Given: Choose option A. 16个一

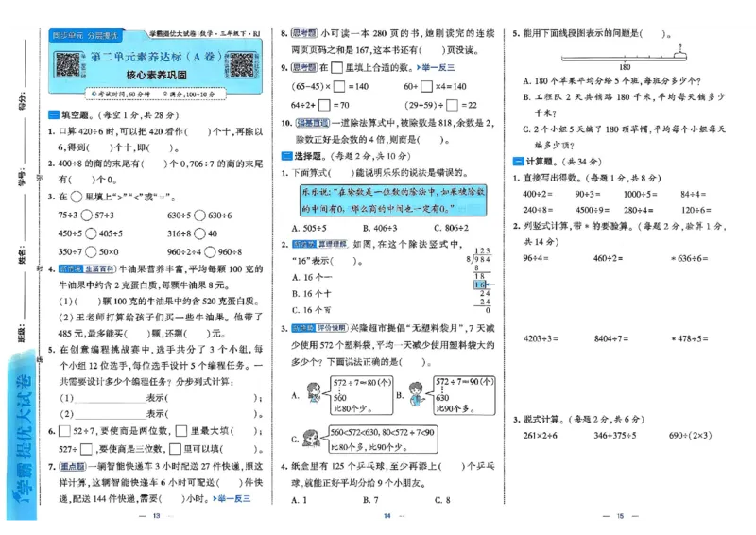Looking at the screenshot, I should [x=312, y=277].
